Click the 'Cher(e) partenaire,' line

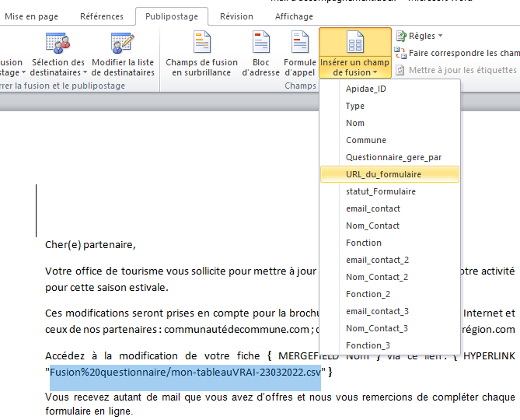coord(90,245)
